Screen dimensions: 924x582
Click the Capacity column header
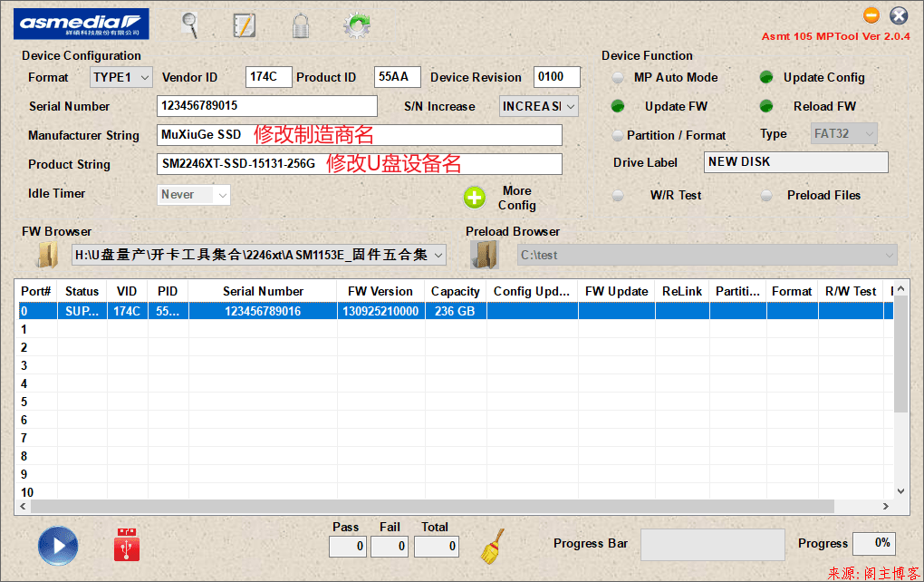[456, 291]
